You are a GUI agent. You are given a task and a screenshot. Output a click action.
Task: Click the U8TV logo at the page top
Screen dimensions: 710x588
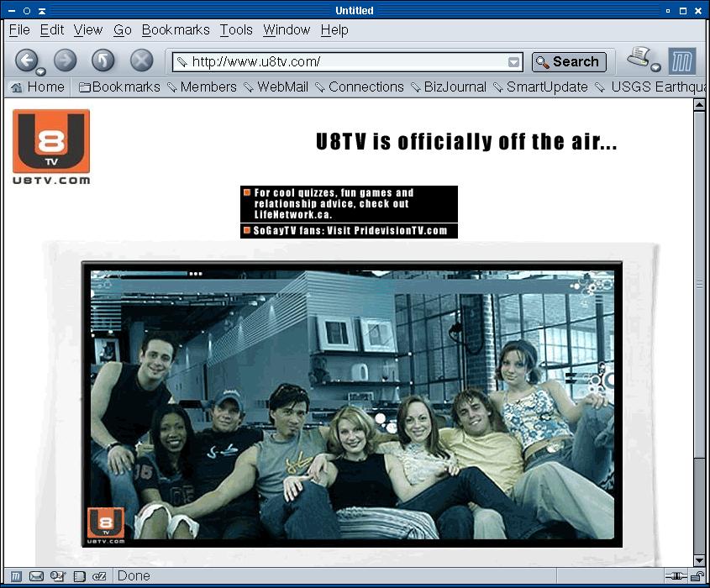[51, 147]
